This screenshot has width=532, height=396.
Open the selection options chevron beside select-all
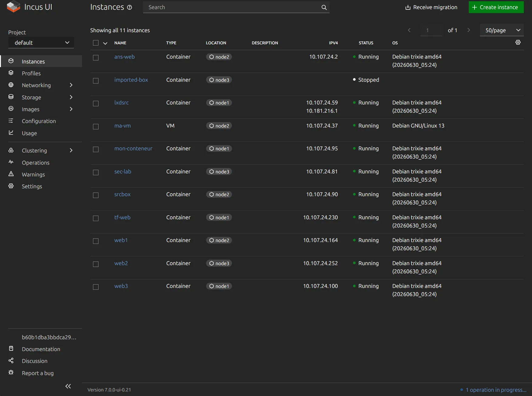[x=105, y=43]
